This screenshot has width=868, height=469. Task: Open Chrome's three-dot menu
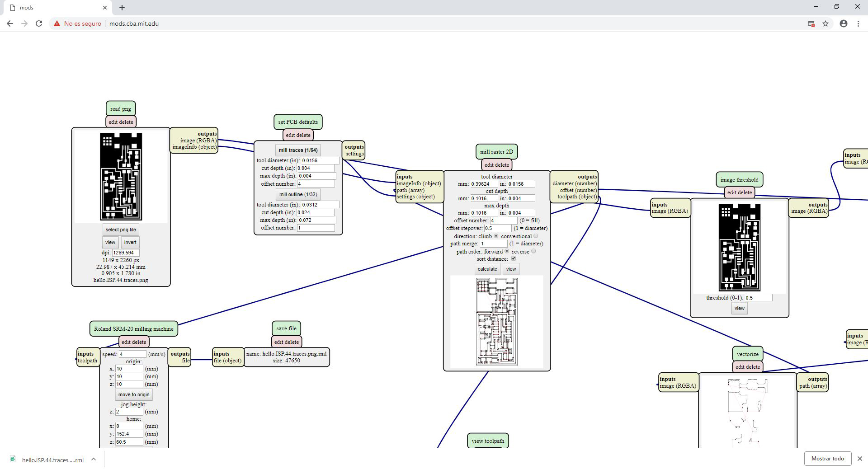[858, 23]
